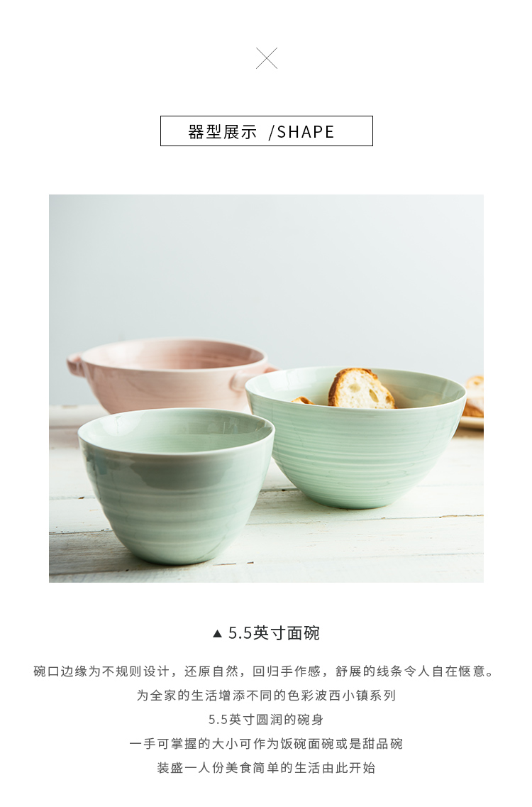
Task: Click the SHAPE word in the heading box
Action: tap(306, 132)
